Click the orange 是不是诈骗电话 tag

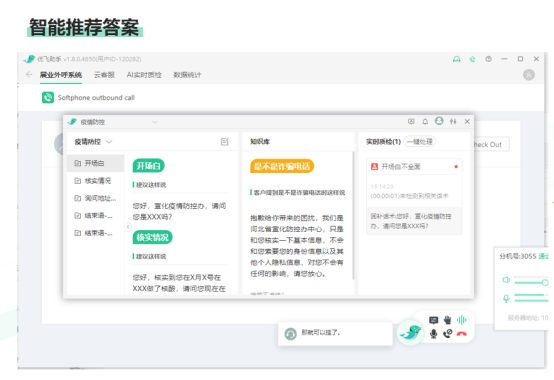click(282, 166)
